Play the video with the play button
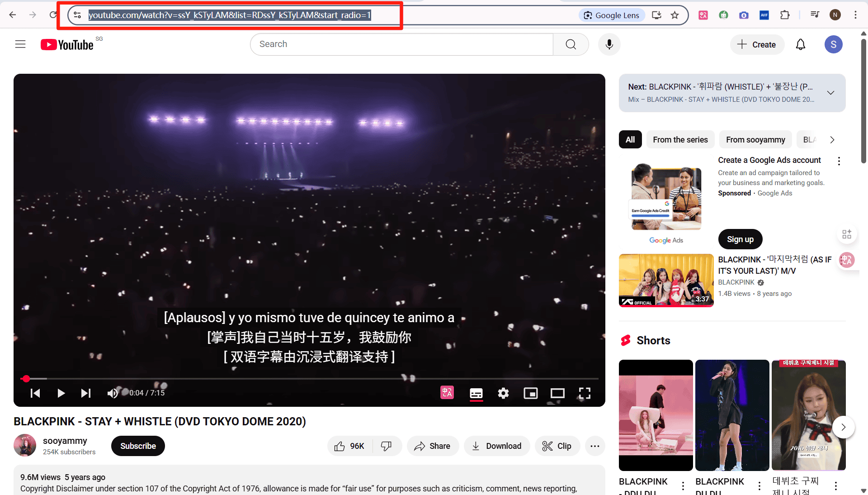This screenshot has width=868, height=495. [61, 393]
